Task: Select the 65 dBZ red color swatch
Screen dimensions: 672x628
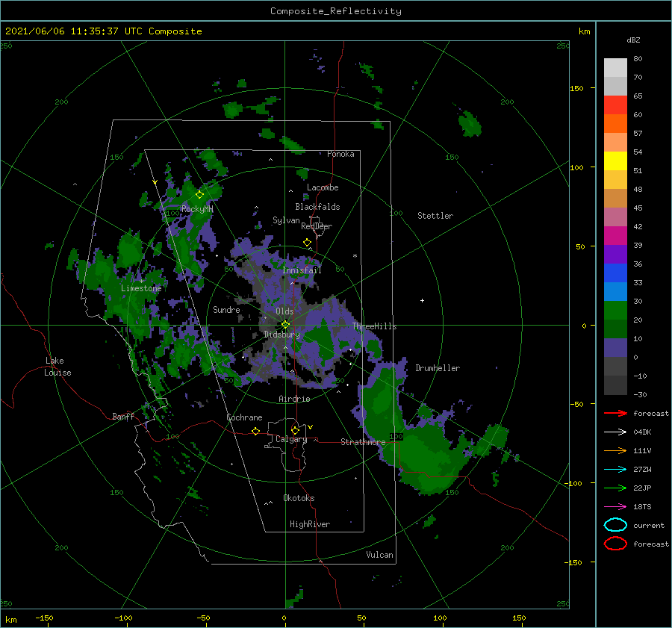Action: point(615,105)
